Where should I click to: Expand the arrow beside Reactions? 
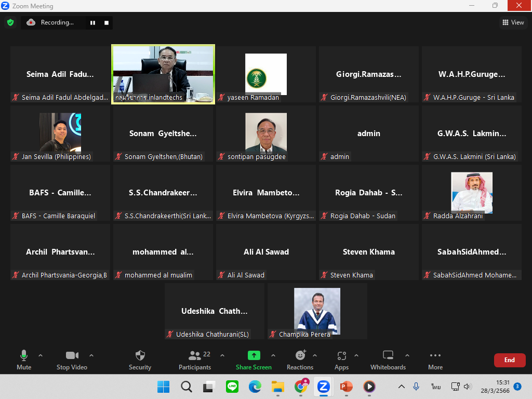(315, 355)
